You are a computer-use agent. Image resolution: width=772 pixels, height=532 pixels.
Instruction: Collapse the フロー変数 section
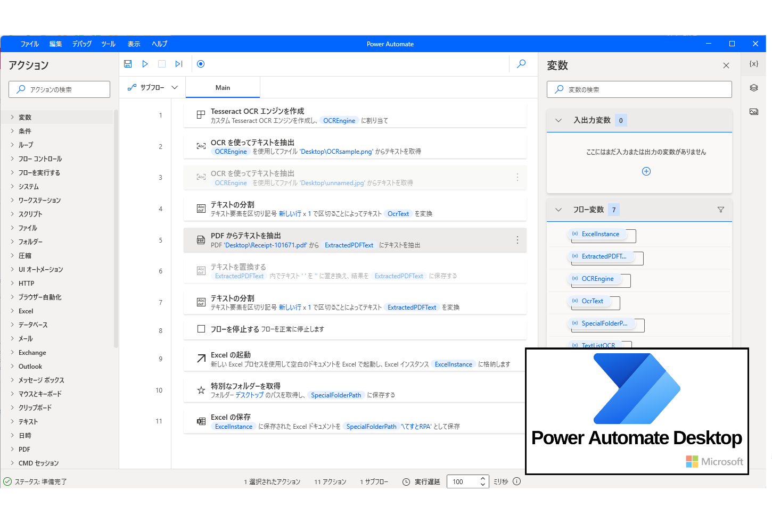[559, 210]
